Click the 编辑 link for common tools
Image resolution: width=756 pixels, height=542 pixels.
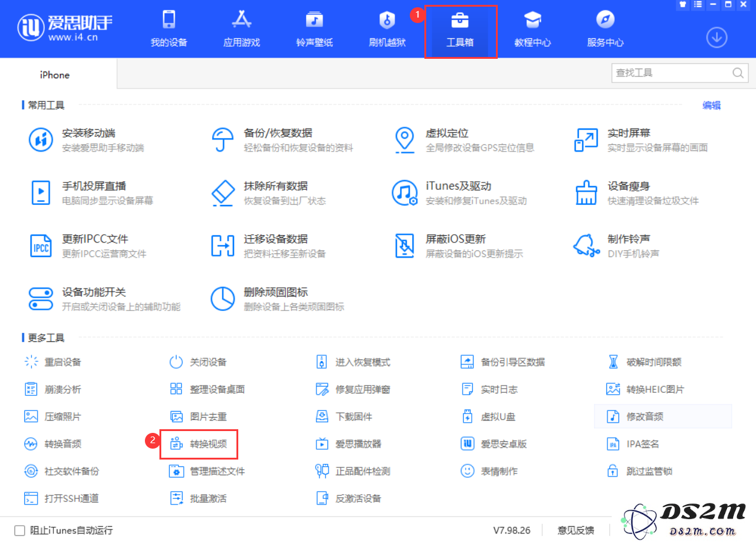point(711,105)
